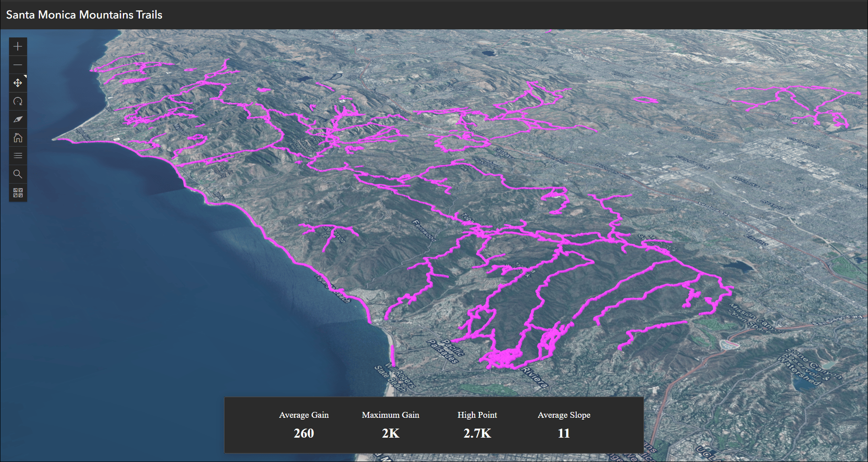Select the High Point value 2.7K

coord(477,434)
